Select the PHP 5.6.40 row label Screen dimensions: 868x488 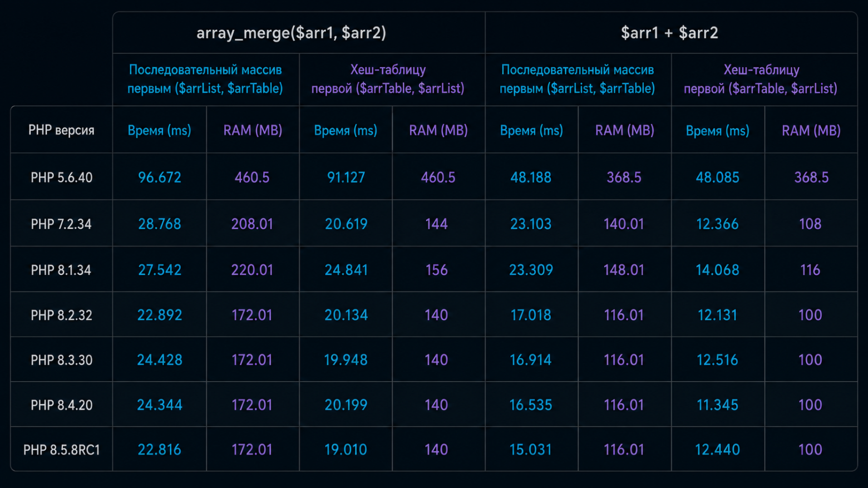(x=61, y=177)
